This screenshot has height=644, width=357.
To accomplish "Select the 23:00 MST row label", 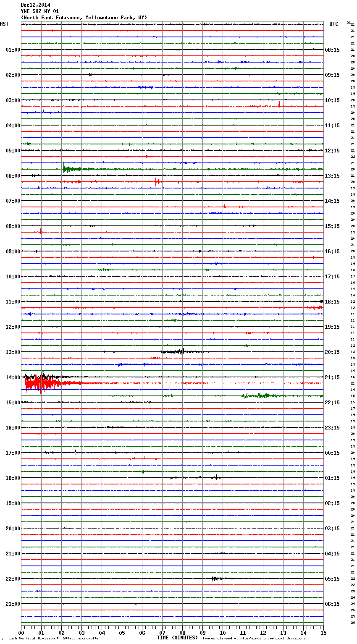I will [13, 604].
